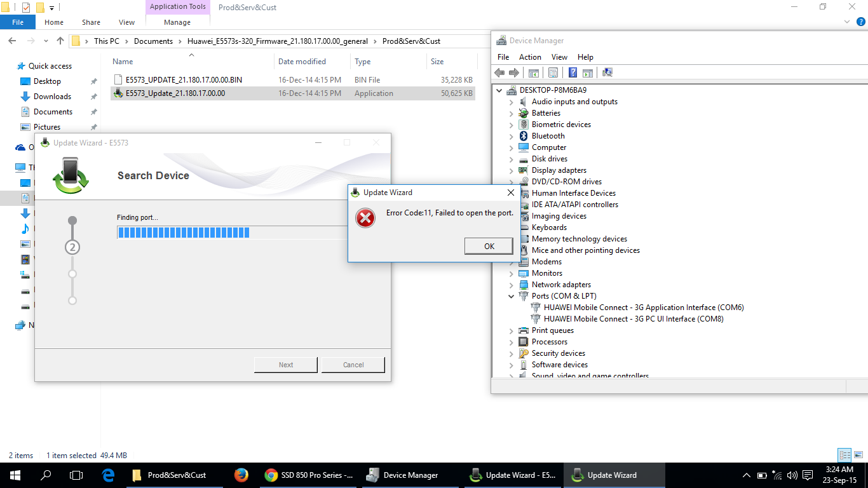Click Documents in the address bar path
The width and height of the screenshot is (868, 488).
point(153,41)
